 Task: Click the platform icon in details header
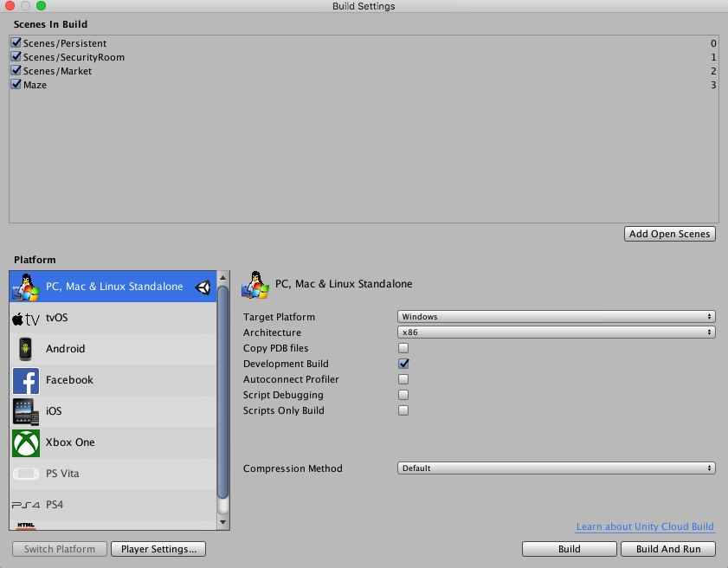pos(255,285)
